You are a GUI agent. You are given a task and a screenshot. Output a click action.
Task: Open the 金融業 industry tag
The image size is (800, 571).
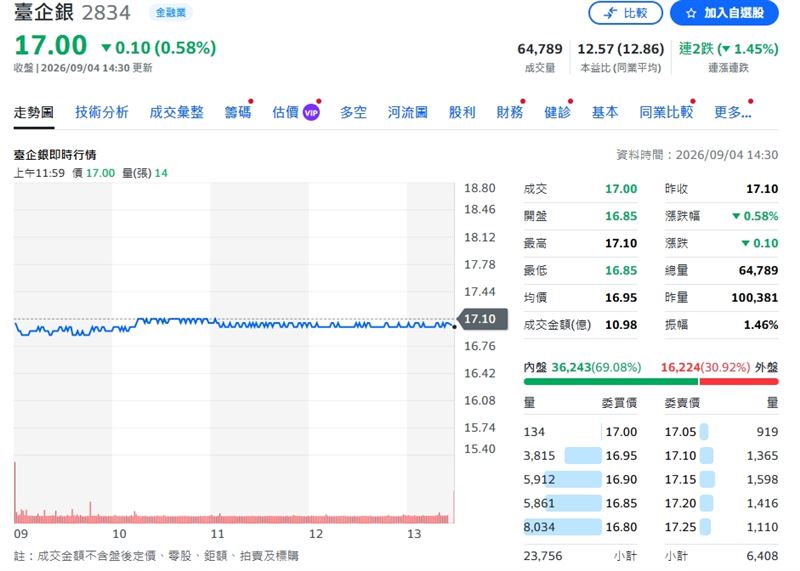[170, 12]
